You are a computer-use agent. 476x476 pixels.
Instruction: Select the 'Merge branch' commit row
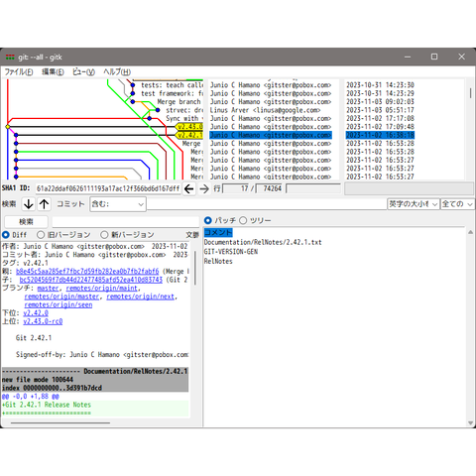pos(178,102)
